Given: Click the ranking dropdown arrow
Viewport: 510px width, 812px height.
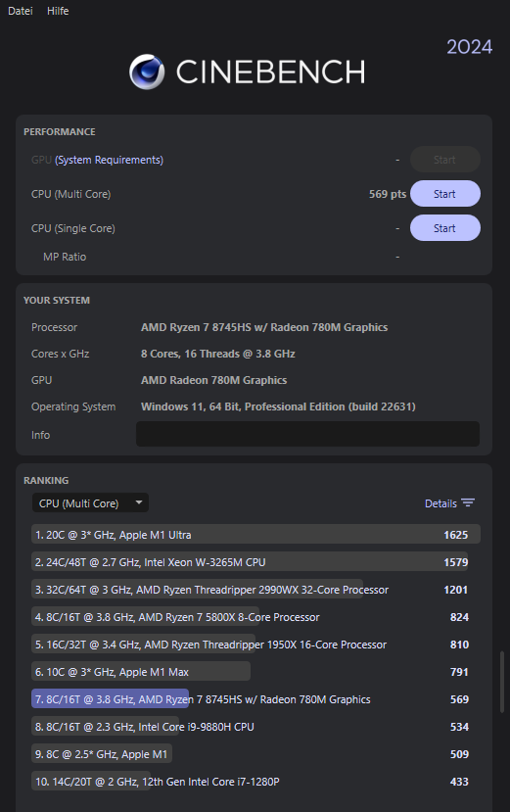Looking at the screenshot, I should (138, 502).
